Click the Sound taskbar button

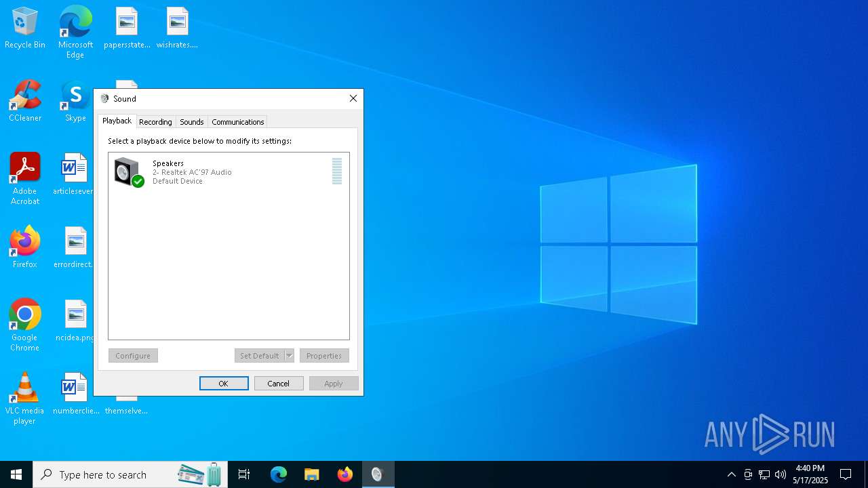click(x=378, y=474)
